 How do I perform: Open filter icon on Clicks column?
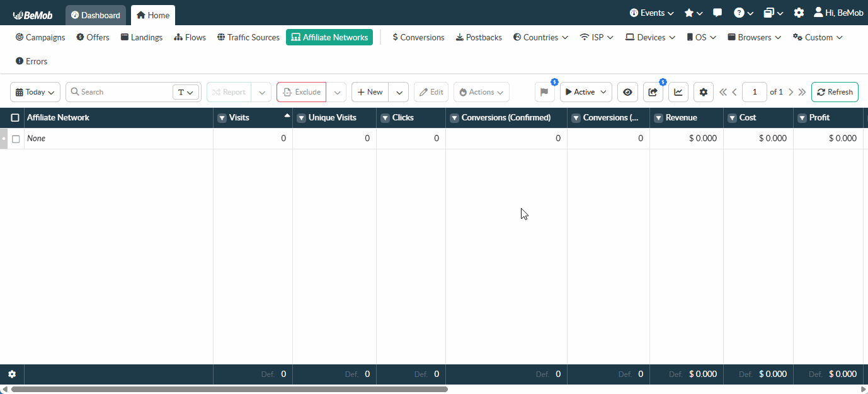pyautogui.click(x=385, y=118)
